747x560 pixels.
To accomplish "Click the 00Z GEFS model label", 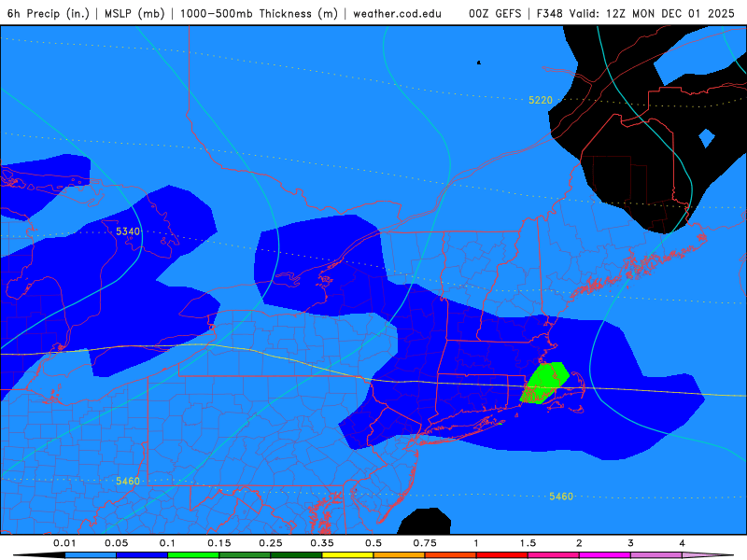I will [x=495, y=13].
